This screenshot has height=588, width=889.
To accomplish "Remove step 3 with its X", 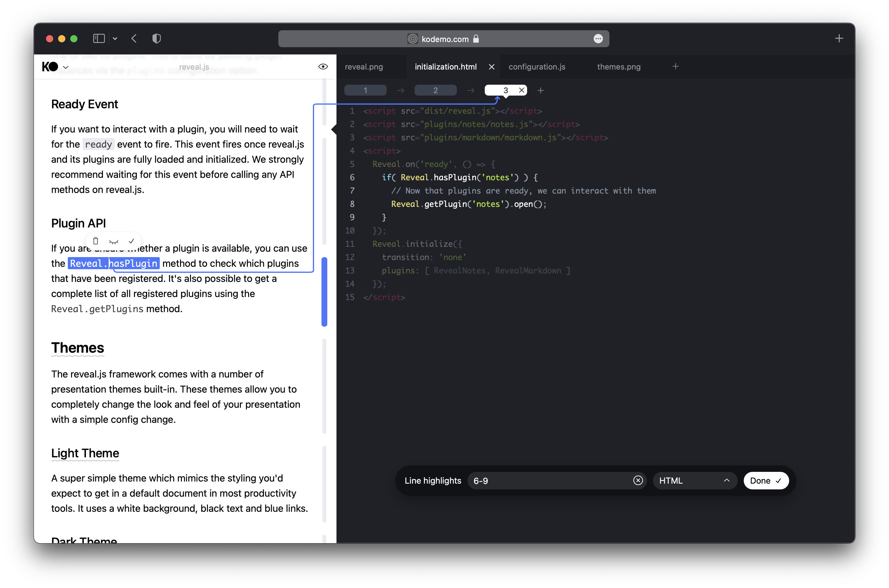I will pyautogui.click(x=521, y=90).
